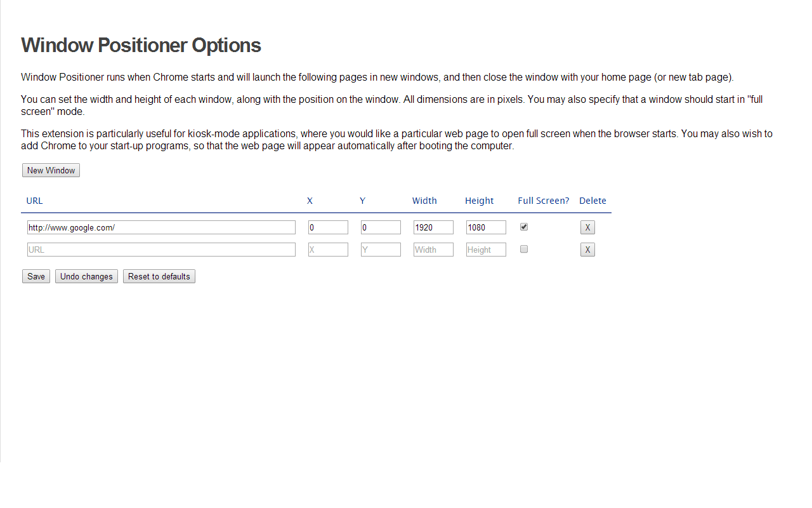
Task: Edit the Width field showing 1920
Action: coord(433,227)
